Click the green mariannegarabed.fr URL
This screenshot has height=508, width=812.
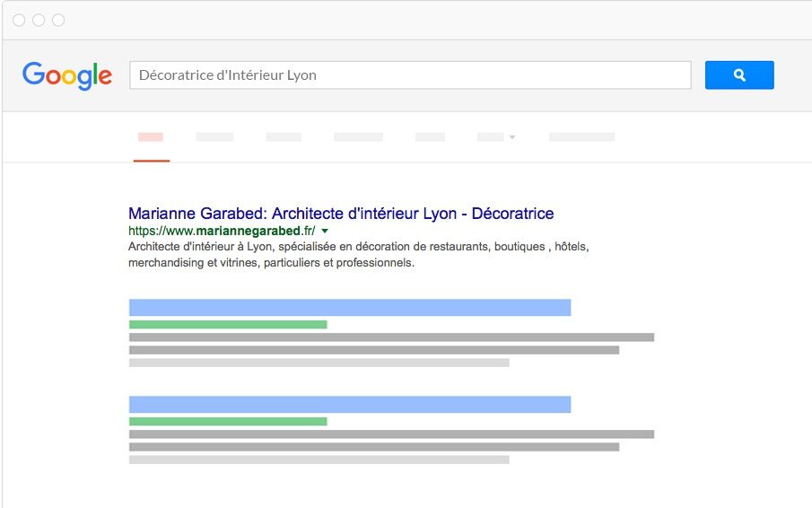pyautogui.click(x=222, y=231)
